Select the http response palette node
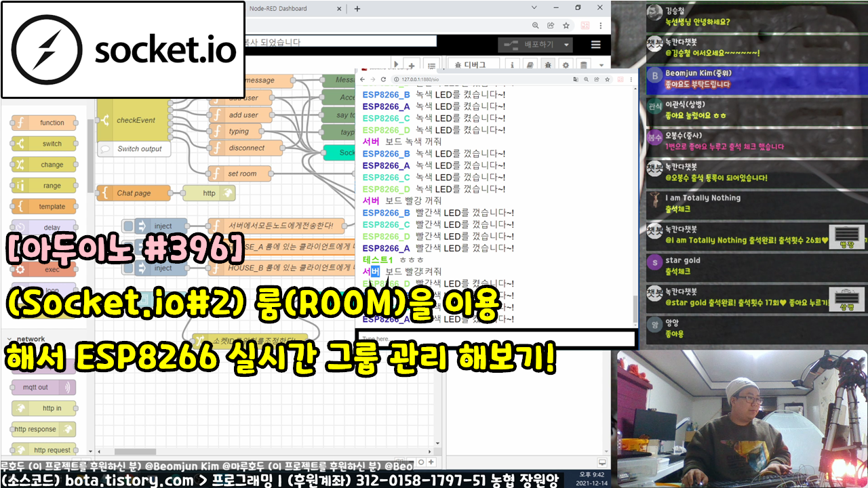This screenshot has width=868, height=488. coord(43,429)
